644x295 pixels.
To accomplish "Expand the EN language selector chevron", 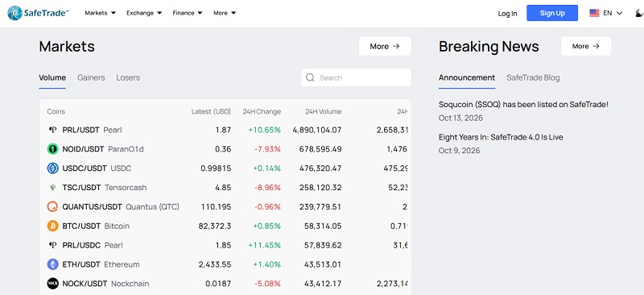I will tap(619, 13).
